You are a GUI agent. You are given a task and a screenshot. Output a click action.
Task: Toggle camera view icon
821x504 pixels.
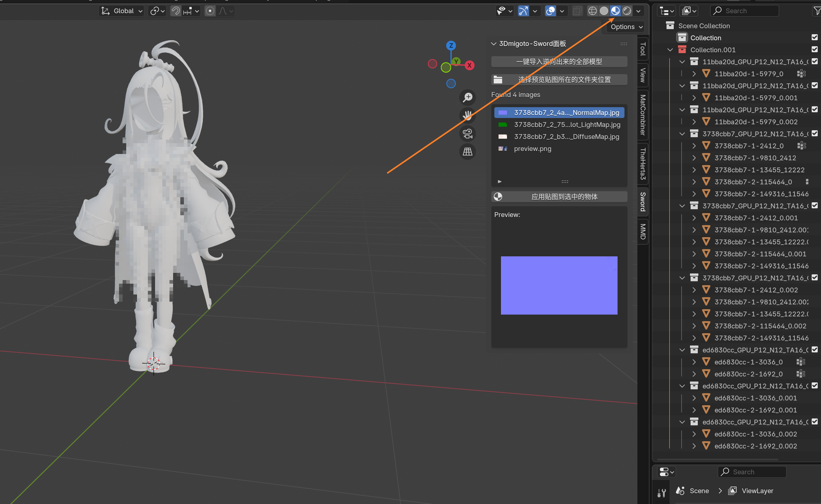(x=467, y=134)
